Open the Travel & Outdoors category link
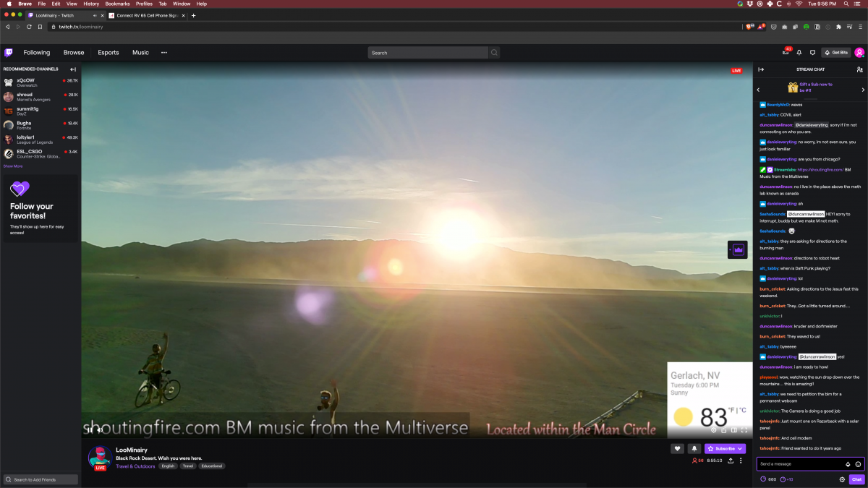This screenshot has width=868, height=488. [135, 466]
